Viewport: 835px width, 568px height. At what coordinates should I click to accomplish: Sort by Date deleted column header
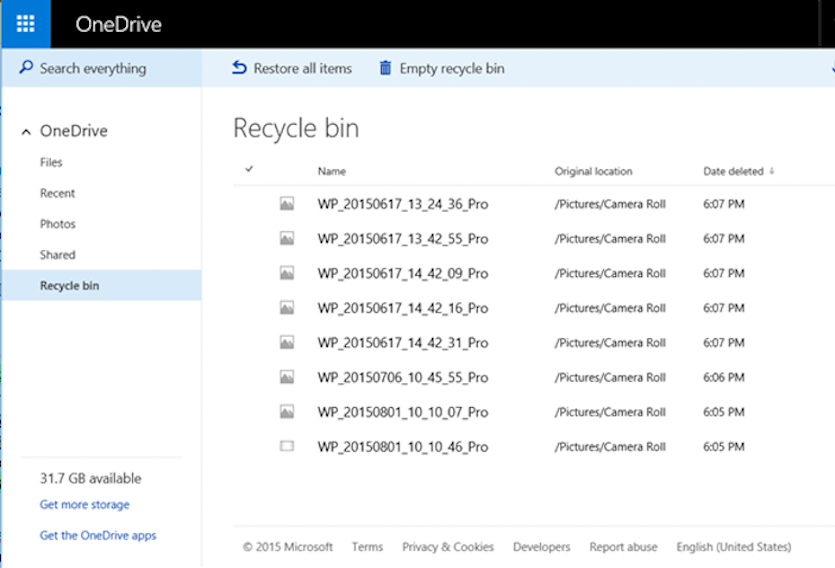point(733,171)
